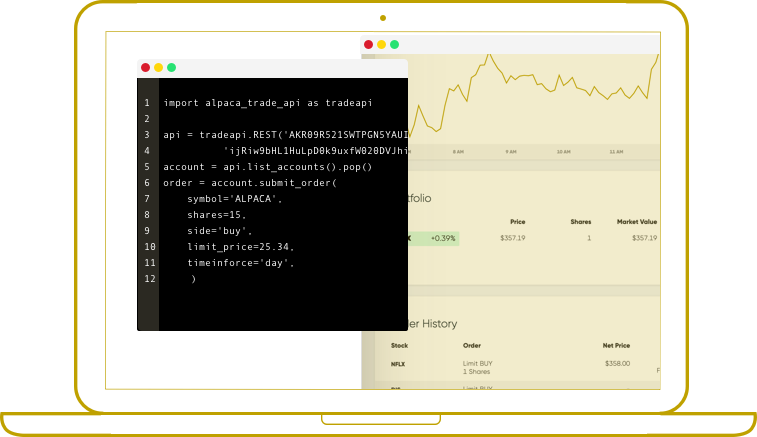Viewport: 757px width, 437px height.
Task: Click the Order column header in Order History
Action: point(472,345)
